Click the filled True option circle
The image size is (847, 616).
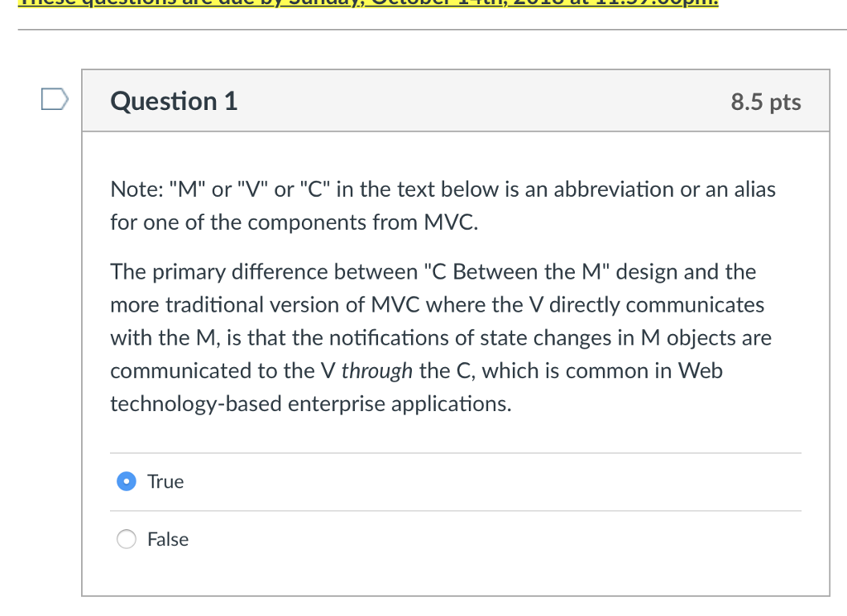[x=126, y=480]
